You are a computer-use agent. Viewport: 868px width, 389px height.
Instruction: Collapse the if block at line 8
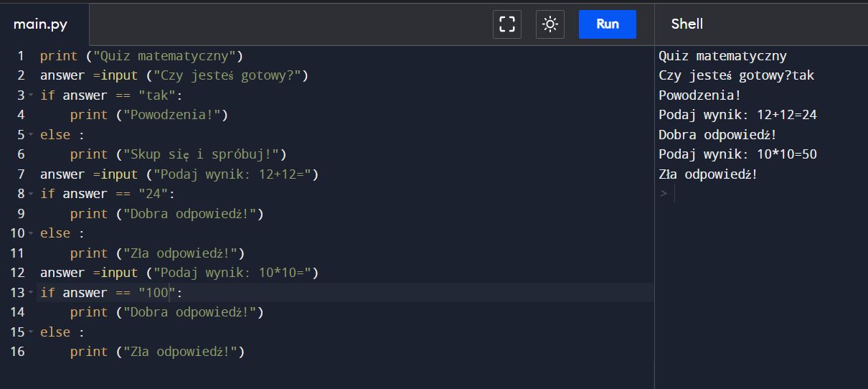coord(31,194)
